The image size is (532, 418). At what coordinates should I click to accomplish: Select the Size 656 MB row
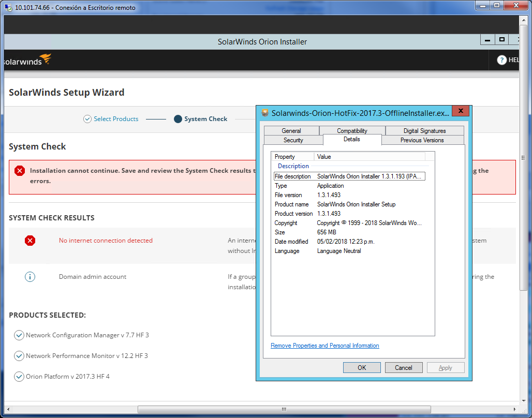tap(349, 232)
